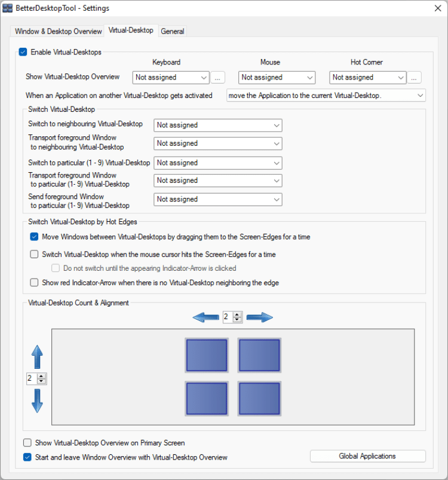The width and height of the screenshot is (448, 480).
Task: Enable Switch Virtual-Desktop when mouse hits Screen-Edges
Action: (x=34, y=255)
